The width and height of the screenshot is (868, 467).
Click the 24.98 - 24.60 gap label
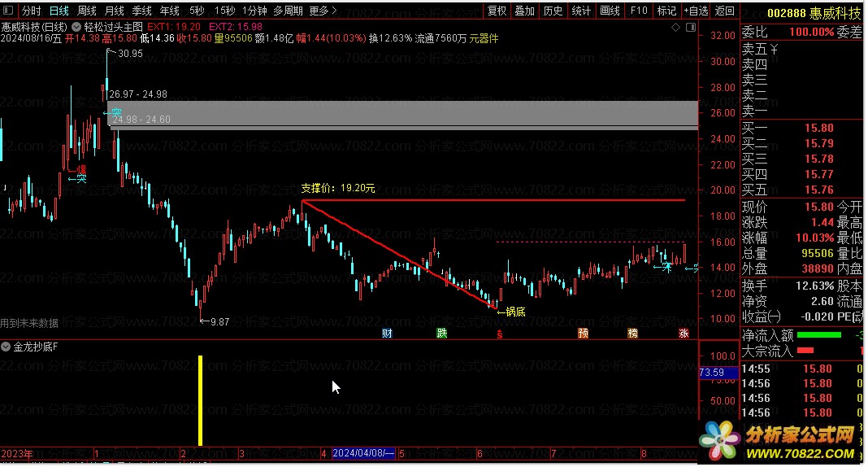click(141, 119)
